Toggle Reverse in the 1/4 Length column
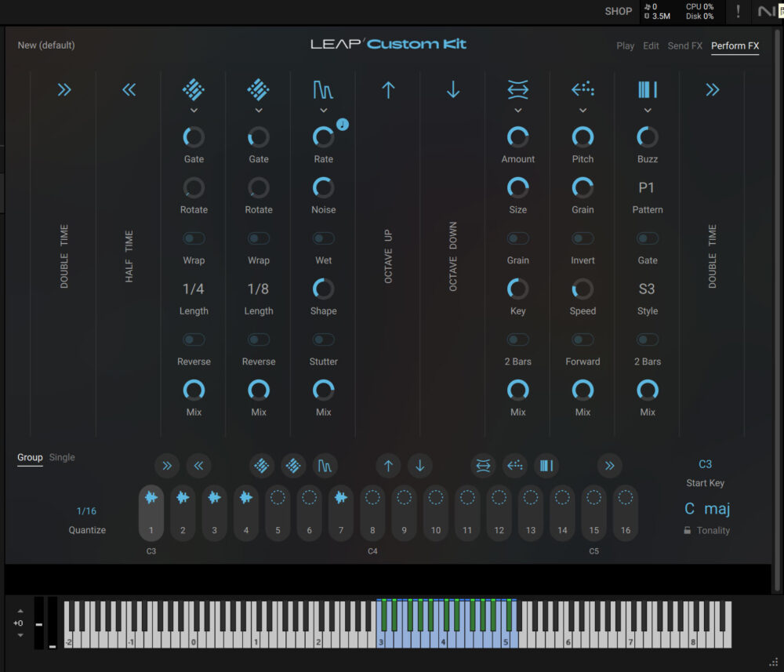The image size is (784, 672). point(194,340)
